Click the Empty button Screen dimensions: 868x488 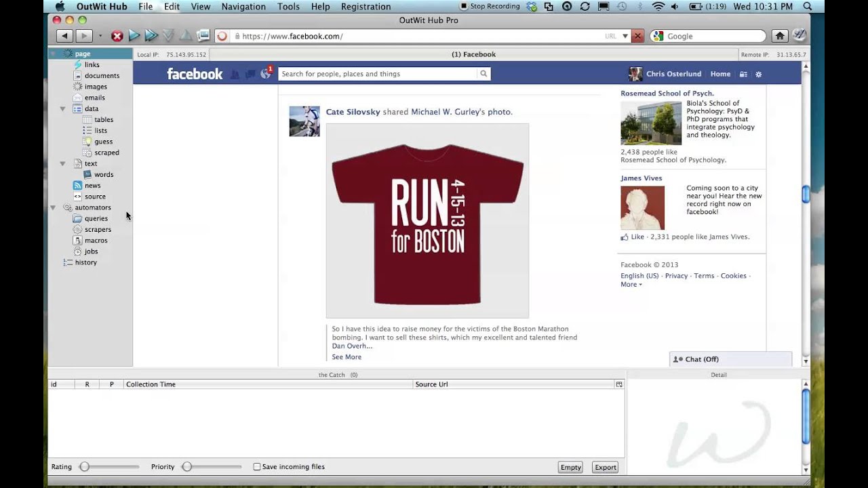pos(571,467)
